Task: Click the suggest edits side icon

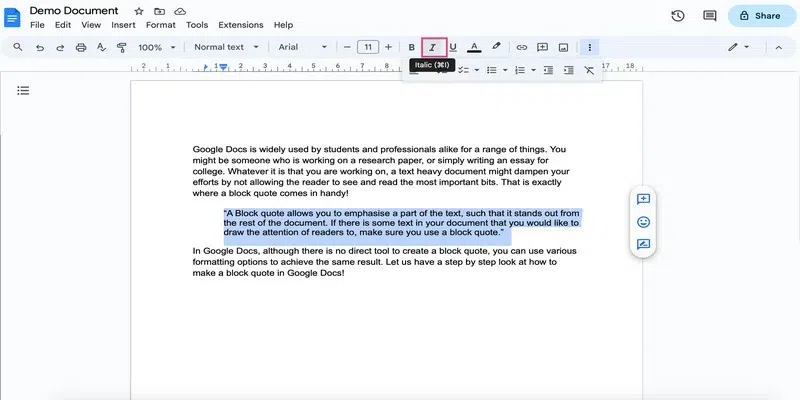Action: pyautogui.click(x=643, y=244)
